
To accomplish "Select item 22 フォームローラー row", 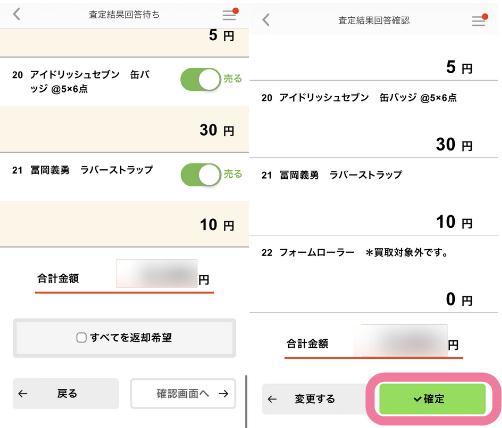I will pos(374,274).
